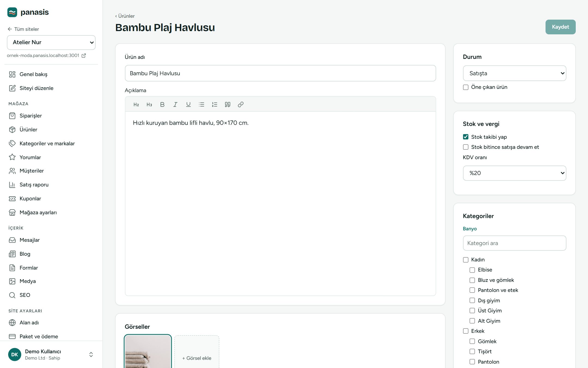Click the Kaydet button
Screen dimensions: 588x368
point(560,27)
